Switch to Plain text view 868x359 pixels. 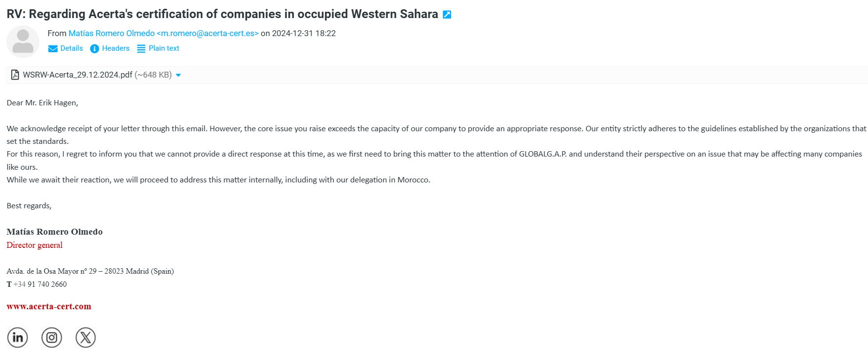(x=164, y=48)
